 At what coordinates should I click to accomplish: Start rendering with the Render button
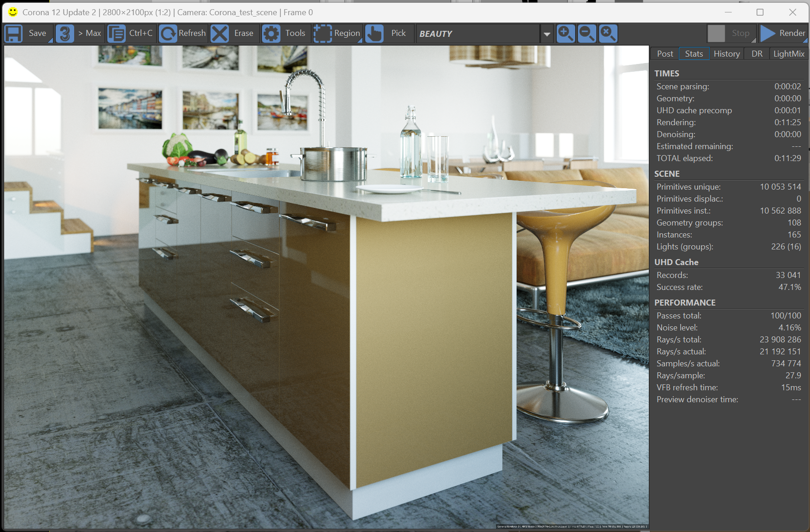(782, 34)
